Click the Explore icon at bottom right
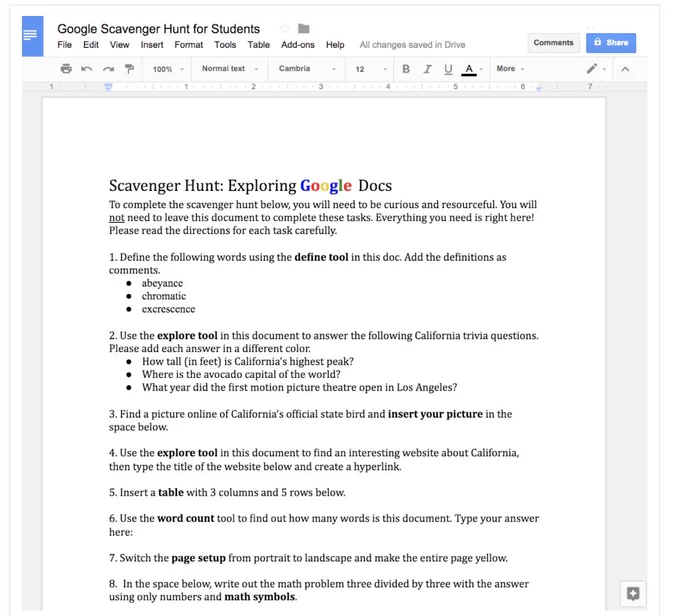The height and width of the screenshot is (616, 680). (633, 593)
